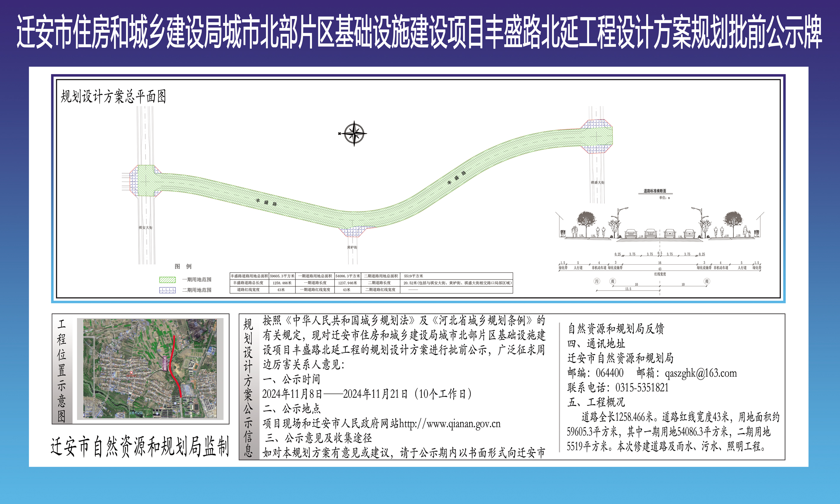This screenshot has height=504, width=840.
Task: Click the 1258.466米 table cell
Action: 282,283
